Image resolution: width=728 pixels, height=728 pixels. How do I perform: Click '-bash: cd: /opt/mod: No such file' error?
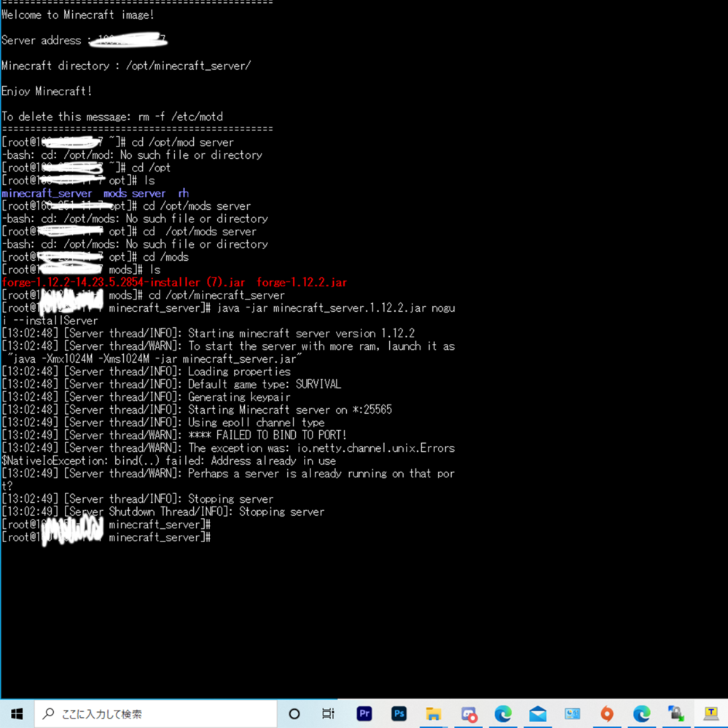click(x=132, y=155)
